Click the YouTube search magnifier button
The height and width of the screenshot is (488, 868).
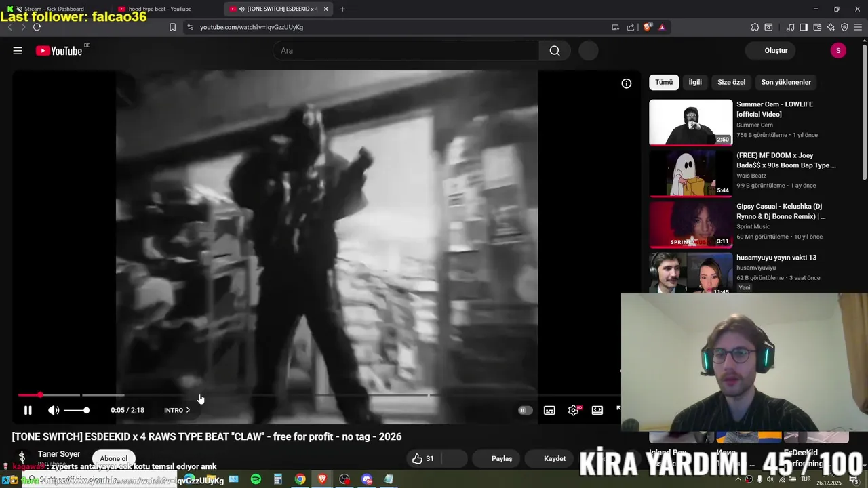coord(555,51)
